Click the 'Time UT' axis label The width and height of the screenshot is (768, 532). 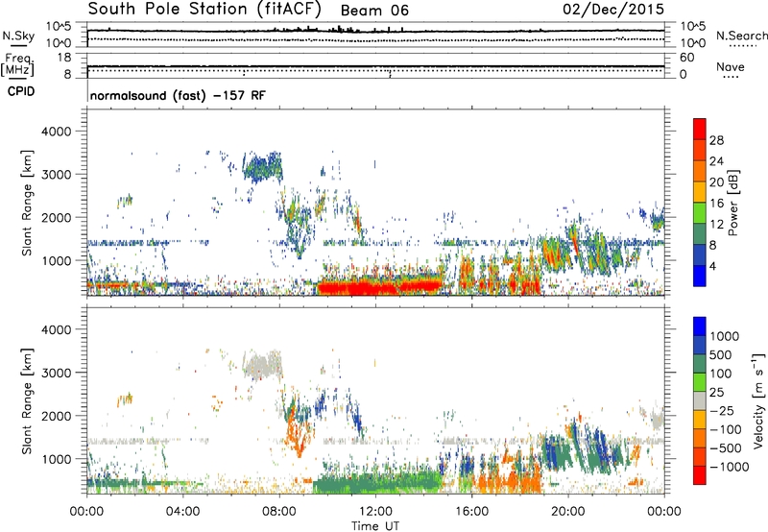tap(375, 526)
